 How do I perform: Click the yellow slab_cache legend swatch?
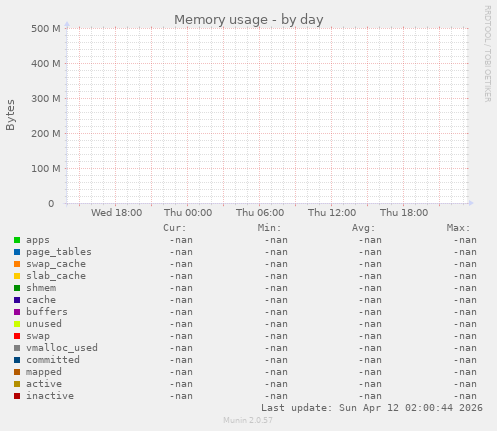(x=17, y=276)
